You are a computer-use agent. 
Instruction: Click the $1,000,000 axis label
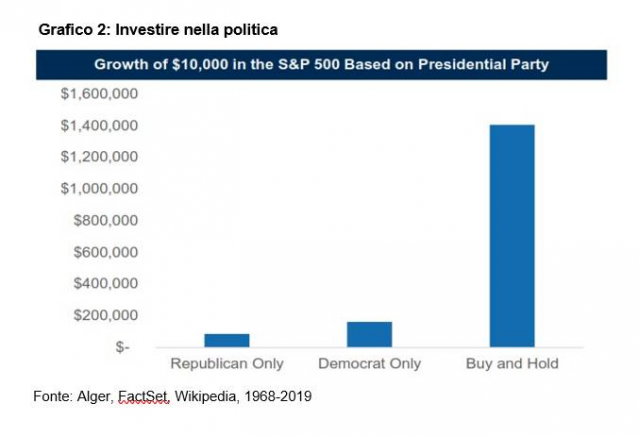[x=99, y=188]
